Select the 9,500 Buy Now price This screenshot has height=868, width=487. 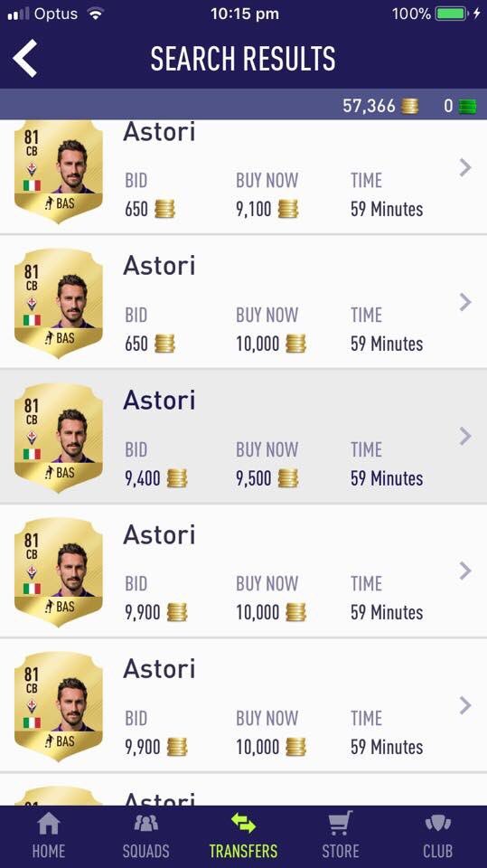click(x=254, y=478)
